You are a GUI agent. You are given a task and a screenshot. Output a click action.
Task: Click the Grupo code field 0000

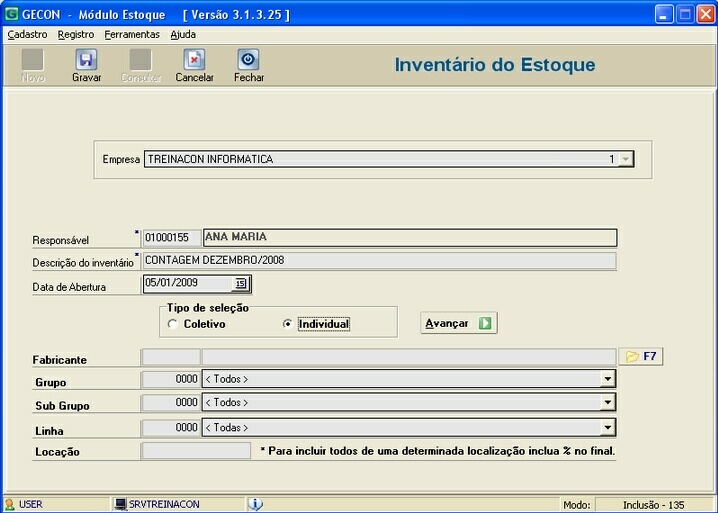(171, 379)
